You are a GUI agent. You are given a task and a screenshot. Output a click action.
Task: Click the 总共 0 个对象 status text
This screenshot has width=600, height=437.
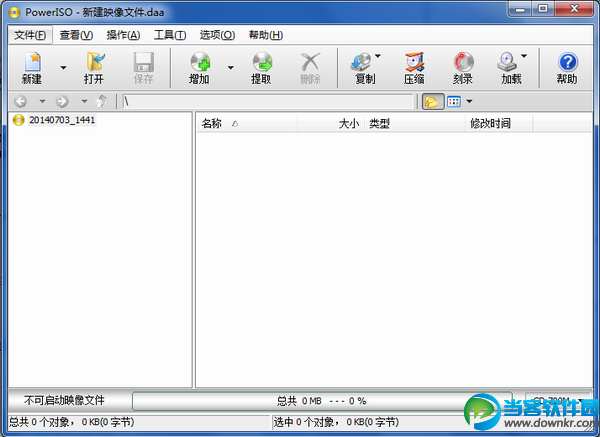point(71,422)
